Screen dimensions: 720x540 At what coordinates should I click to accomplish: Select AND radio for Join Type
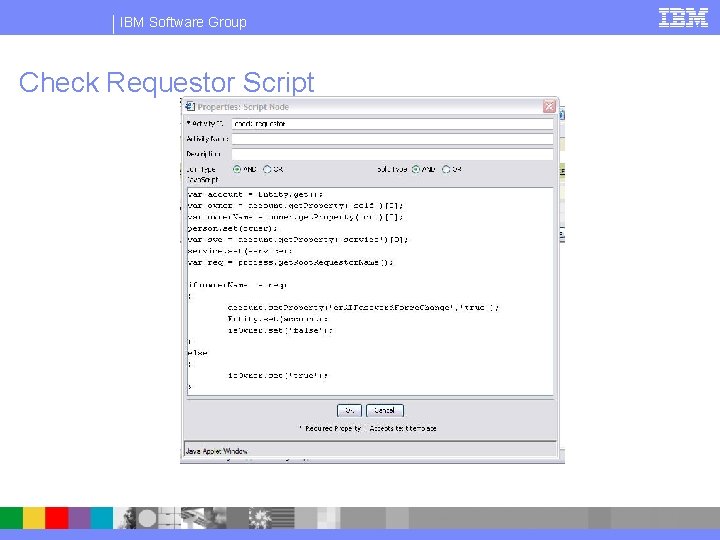click(237, 169)
